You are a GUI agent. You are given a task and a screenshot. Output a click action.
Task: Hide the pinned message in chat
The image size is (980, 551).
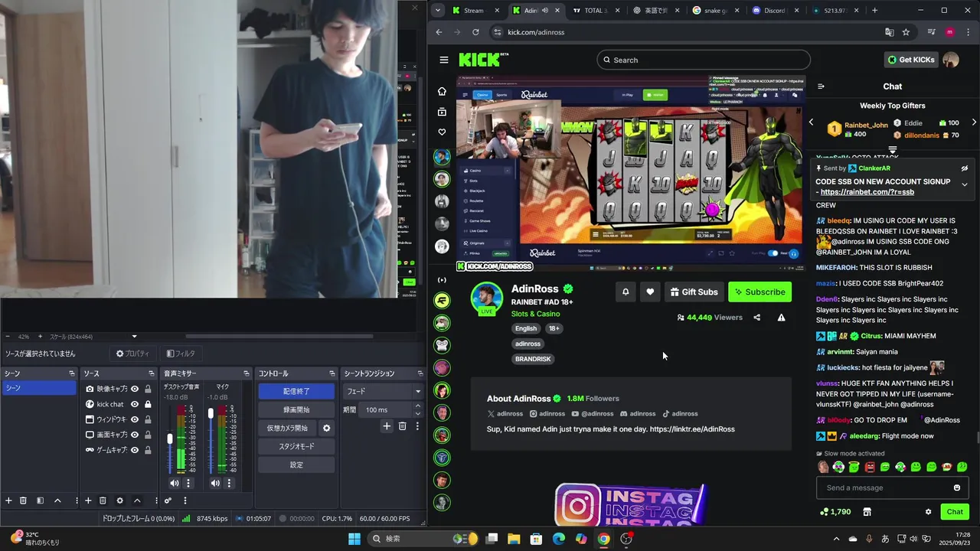pyautogui.click(x=965, y=168)
